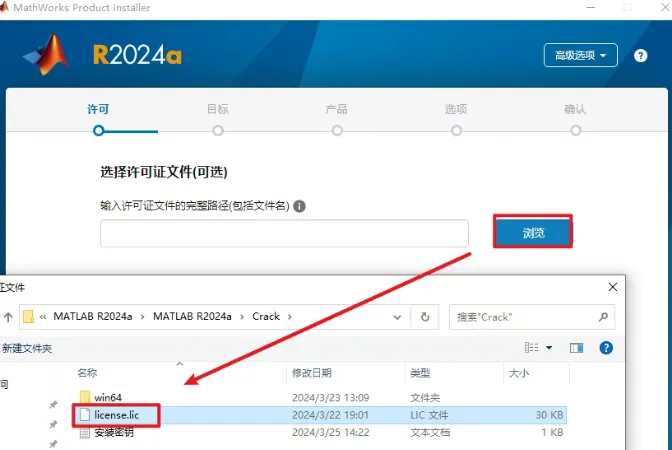Select the 目标 step tab
672x450 pixels.
point(218,109)
